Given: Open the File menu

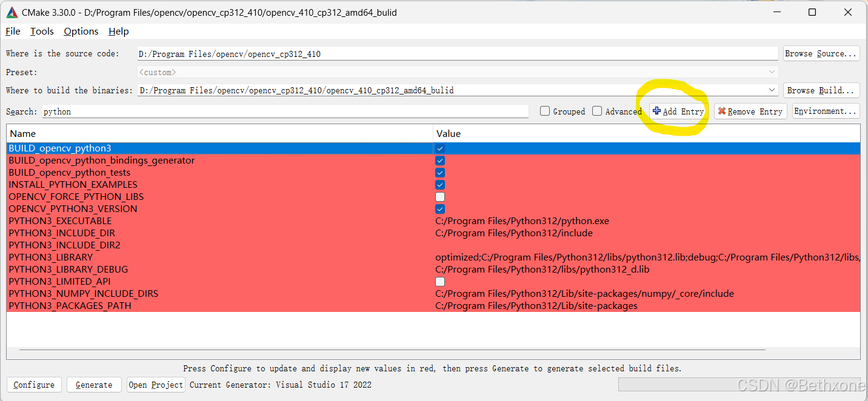Looking at the screenshot, I should pyautogui.click(x=13, y=31).
